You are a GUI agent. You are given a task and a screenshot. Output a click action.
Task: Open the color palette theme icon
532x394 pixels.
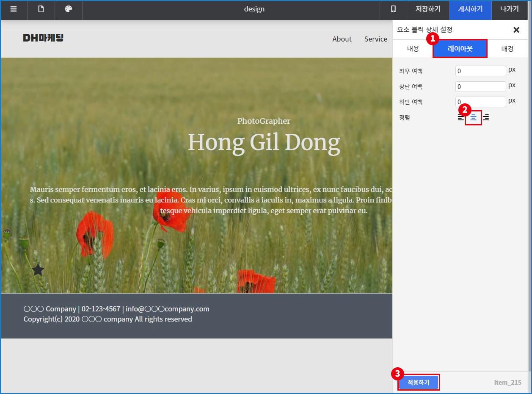tap(69, 9)
